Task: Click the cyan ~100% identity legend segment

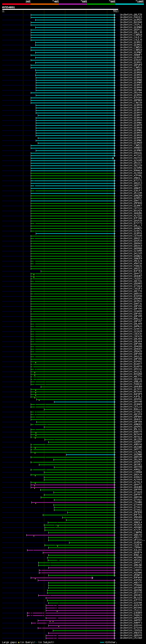Action: pyautogui.click(x=130, y=4)
